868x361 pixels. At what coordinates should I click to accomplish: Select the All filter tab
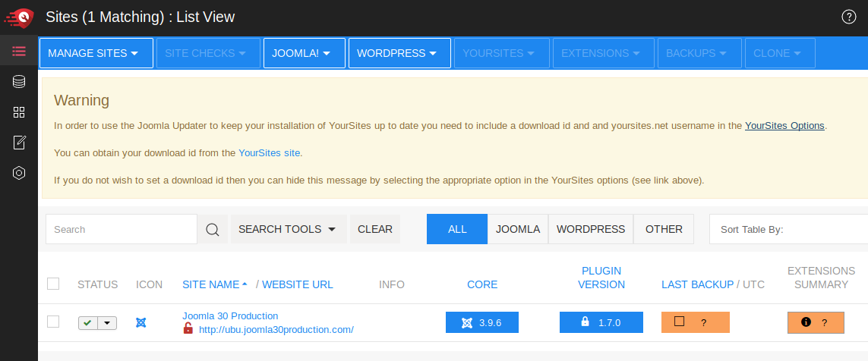click(x=457, y=229)
